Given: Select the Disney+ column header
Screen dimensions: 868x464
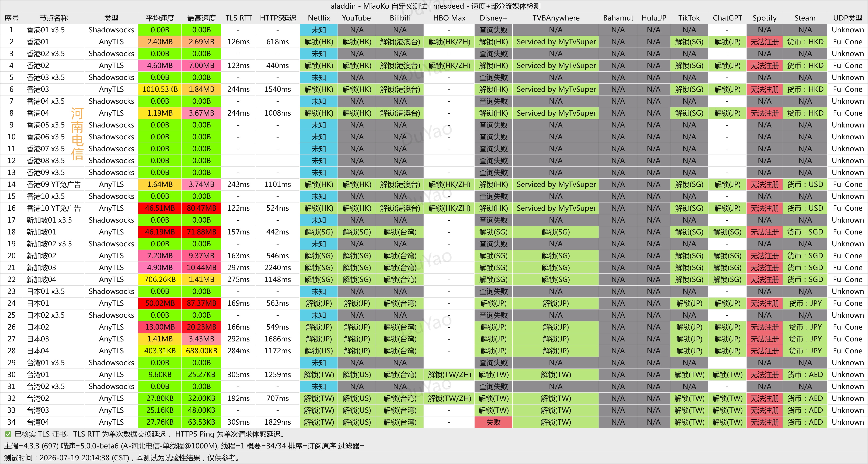Looking at the screenshot, I should tap(493, 18).
